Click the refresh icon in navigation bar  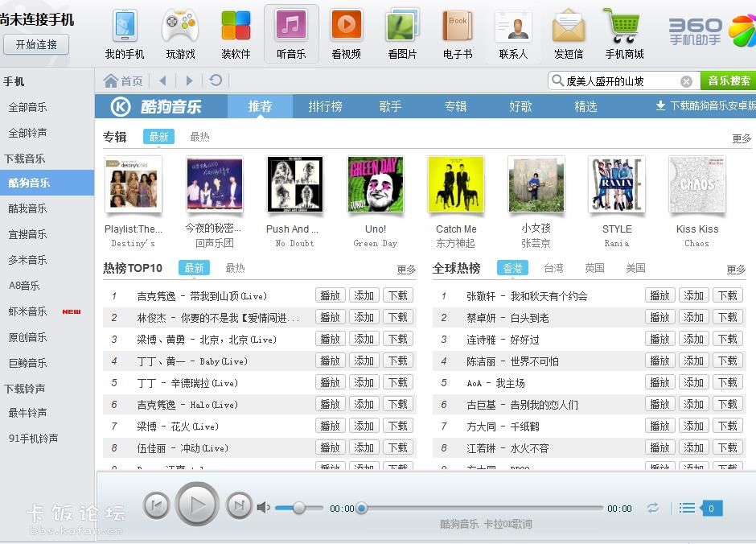[216, 80]
